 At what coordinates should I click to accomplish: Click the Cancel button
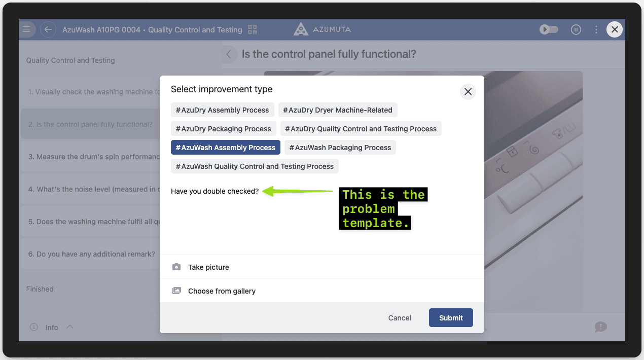tap(400, 318)
